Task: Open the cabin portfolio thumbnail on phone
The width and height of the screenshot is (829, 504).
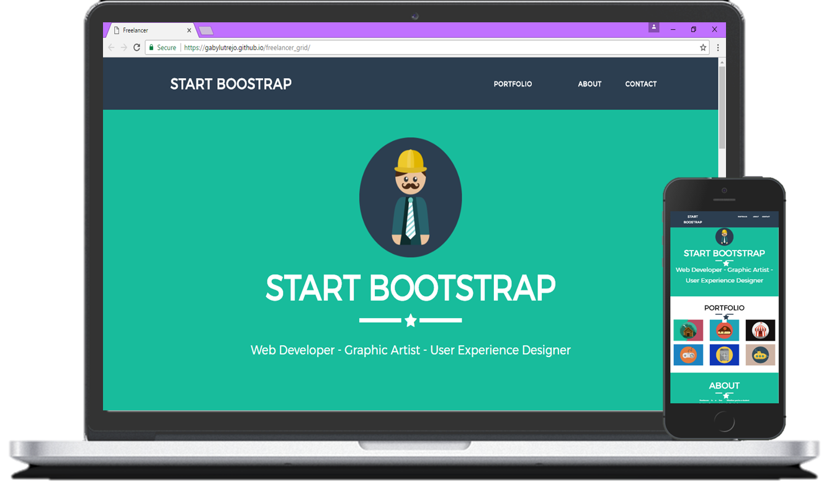Action: [x=688, y=330]
